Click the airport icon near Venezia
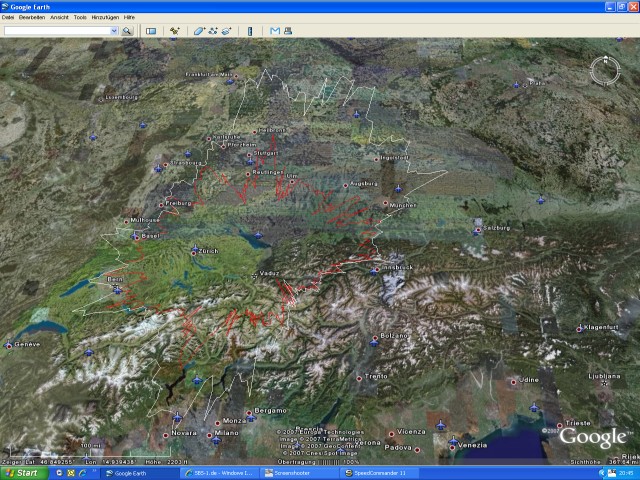The width and height of the screenshot is (640, 480). point(453,440)
